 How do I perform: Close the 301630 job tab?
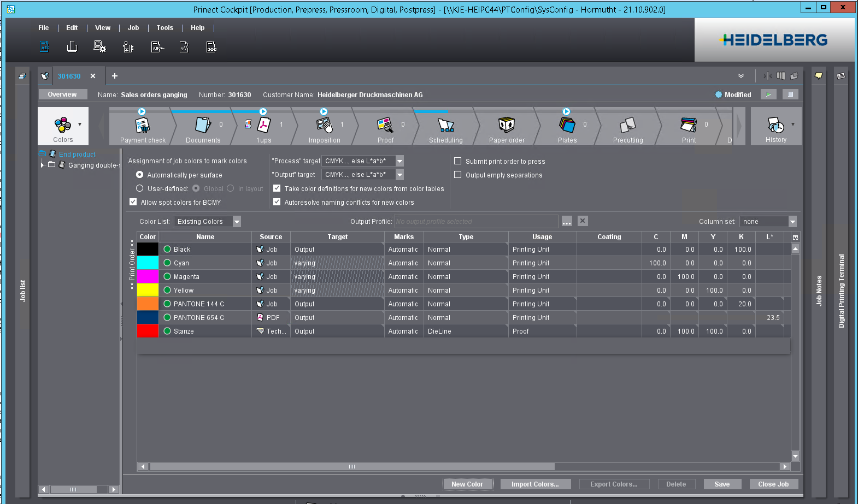point(93,76)
